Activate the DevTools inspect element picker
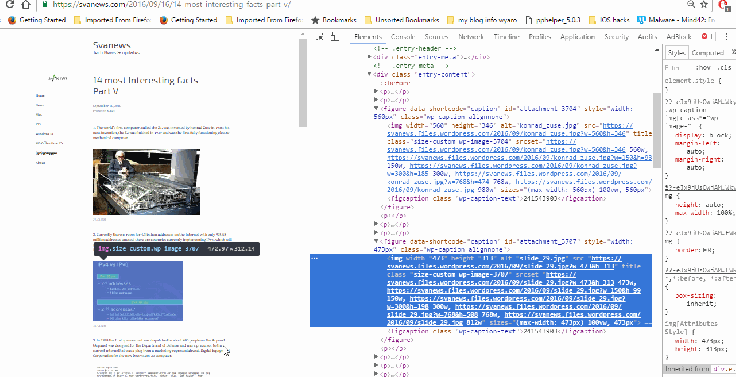 [x=320, y=37]
